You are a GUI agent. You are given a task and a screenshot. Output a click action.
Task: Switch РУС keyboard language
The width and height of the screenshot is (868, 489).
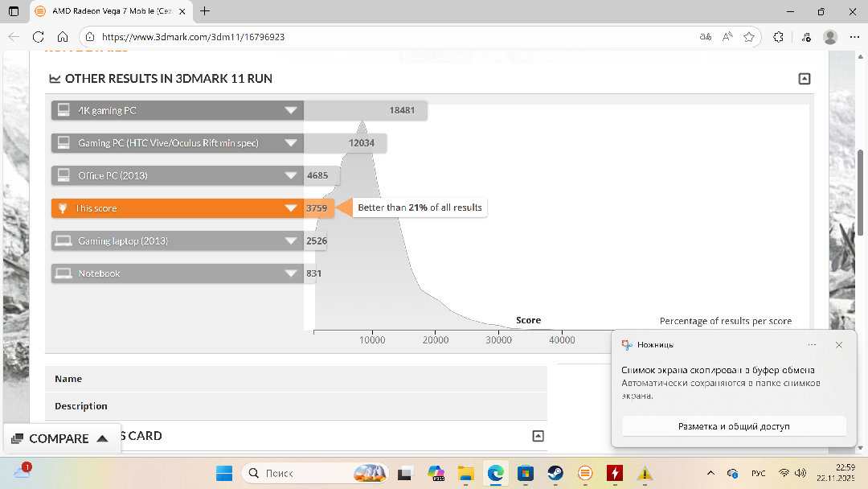[759, 474]
